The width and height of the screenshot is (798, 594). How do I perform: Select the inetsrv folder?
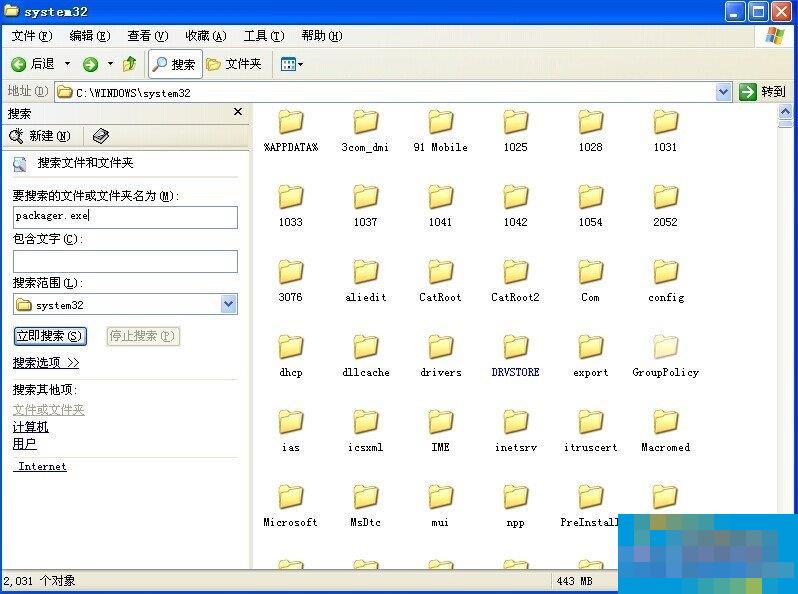pos(516,431)
